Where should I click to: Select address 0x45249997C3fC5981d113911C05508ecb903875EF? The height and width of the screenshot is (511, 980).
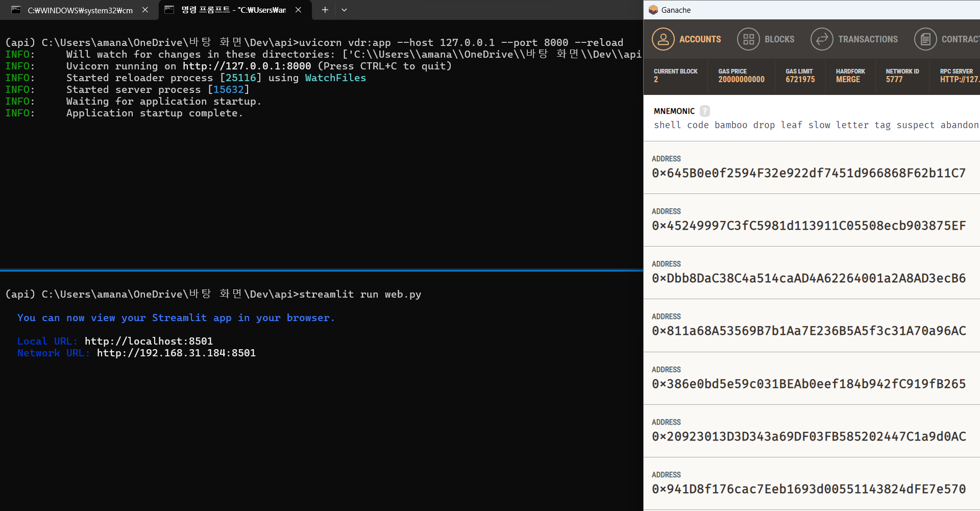coord(808,226)
